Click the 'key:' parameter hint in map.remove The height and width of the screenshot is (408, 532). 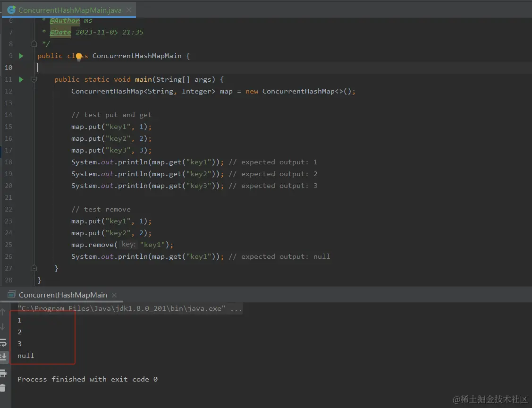[128, 245]
